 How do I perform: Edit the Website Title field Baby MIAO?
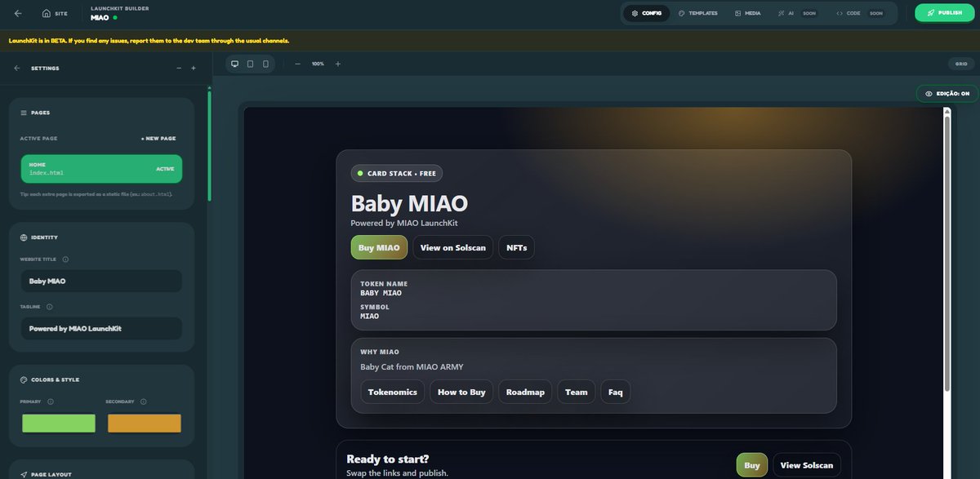101,281
